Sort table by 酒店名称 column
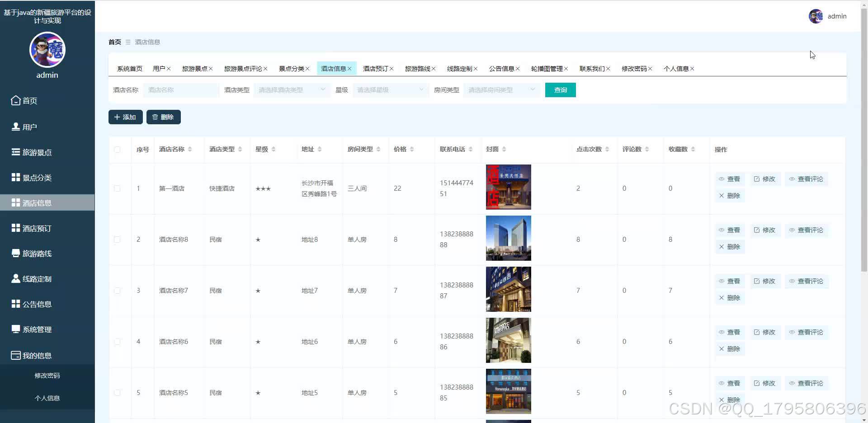 (x=190, y=149)
